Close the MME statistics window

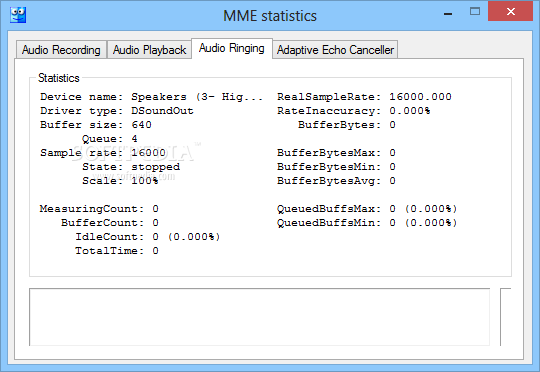click(x=510, y=11)
